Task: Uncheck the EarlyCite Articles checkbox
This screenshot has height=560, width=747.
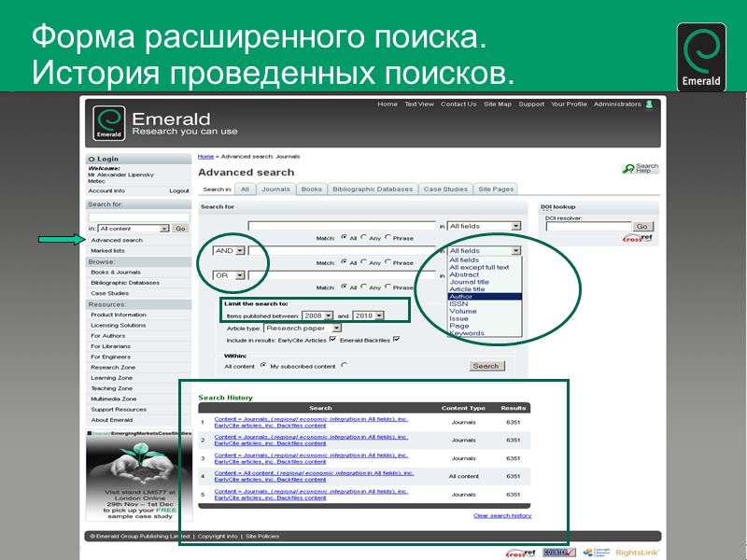Action: 332,339
